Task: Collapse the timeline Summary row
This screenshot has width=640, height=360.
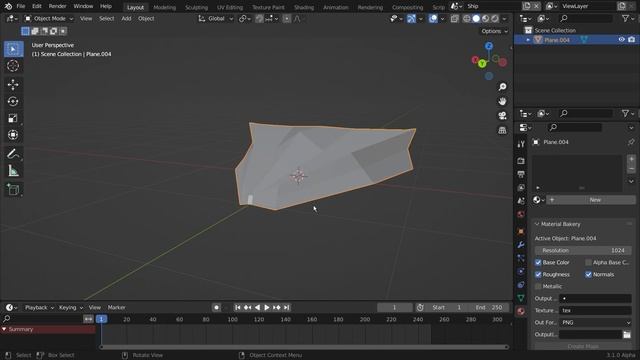Action: (x=4, y=329)
